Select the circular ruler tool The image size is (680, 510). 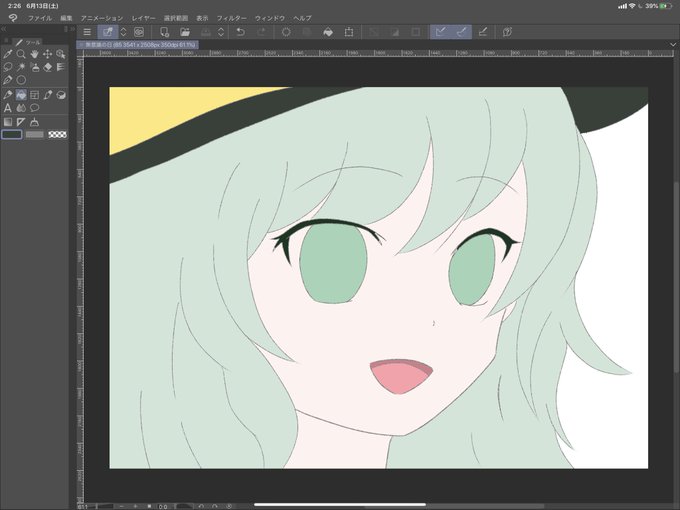[x=21, y=80]
